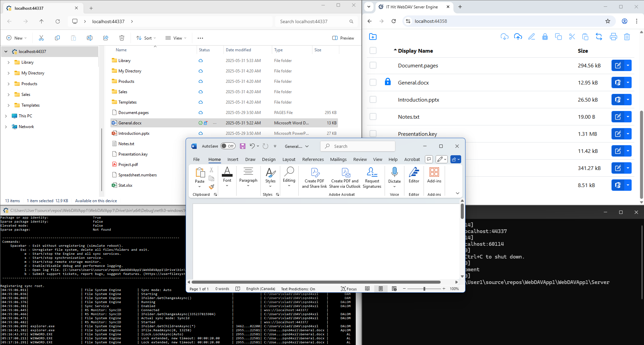
Task: Open Editor tool in Word ribbon
Action: click(414, 175)
